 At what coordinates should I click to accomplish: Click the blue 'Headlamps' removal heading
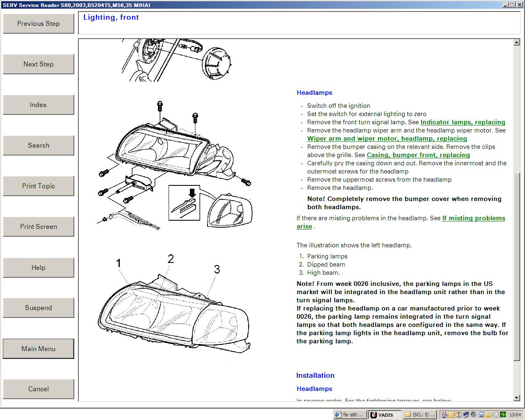point(314,93)
